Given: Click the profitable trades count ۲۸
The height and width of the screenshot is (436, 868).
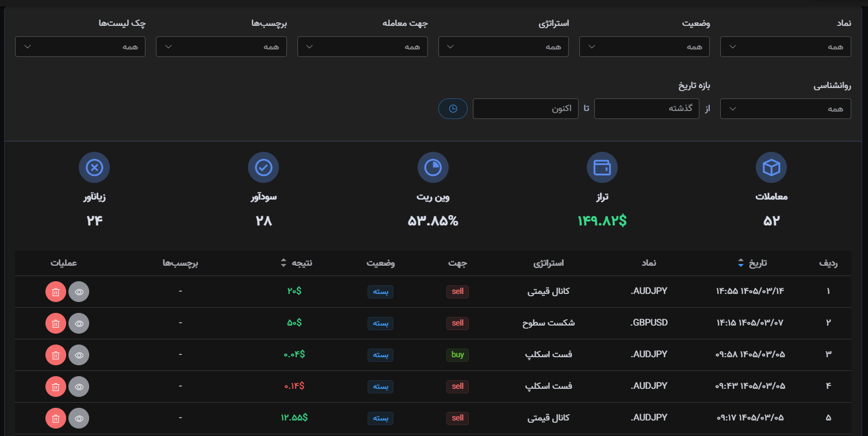Looking at the screenshot, I should [263, 220].
